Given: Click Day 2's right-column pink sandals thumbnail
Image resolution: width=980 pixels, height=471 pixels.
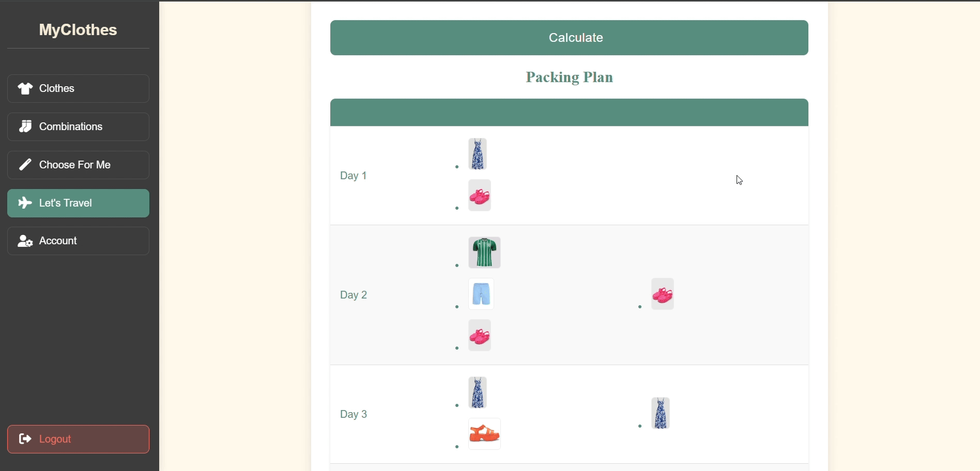Looking at the screenshot, I should coord(663,294).
